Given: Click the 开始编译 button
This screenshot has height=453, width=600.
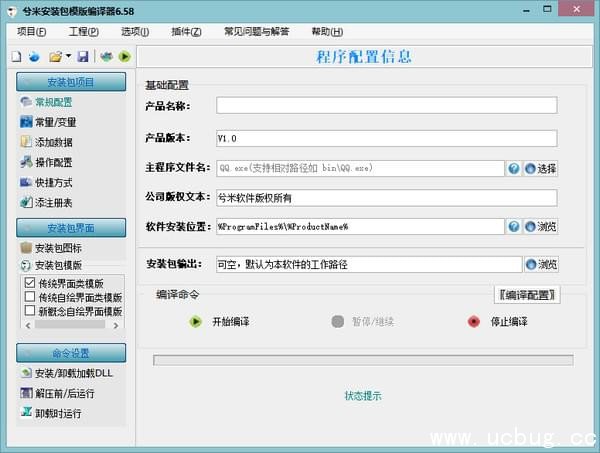Looking at the screenshot, I should [x=220, y=322].
